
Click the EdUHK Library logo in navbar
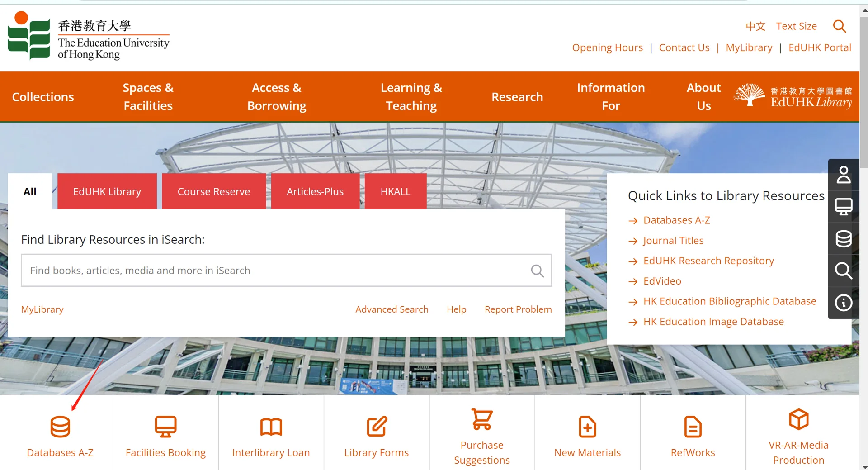pos(793,96)
